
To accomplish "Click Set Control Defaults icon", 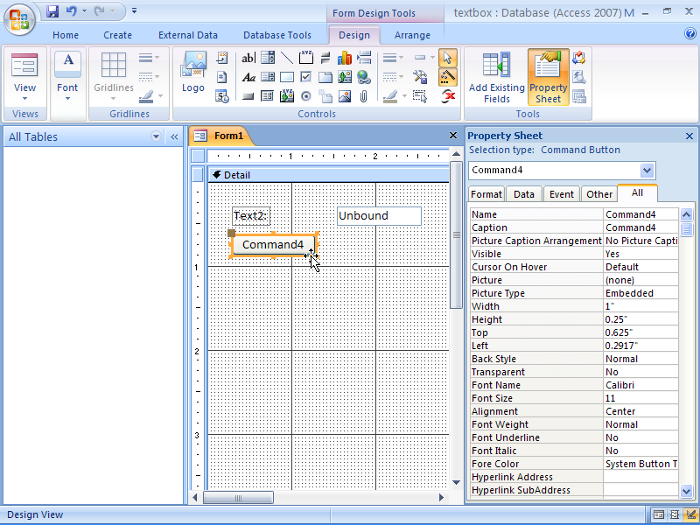I will pos(420,77).
